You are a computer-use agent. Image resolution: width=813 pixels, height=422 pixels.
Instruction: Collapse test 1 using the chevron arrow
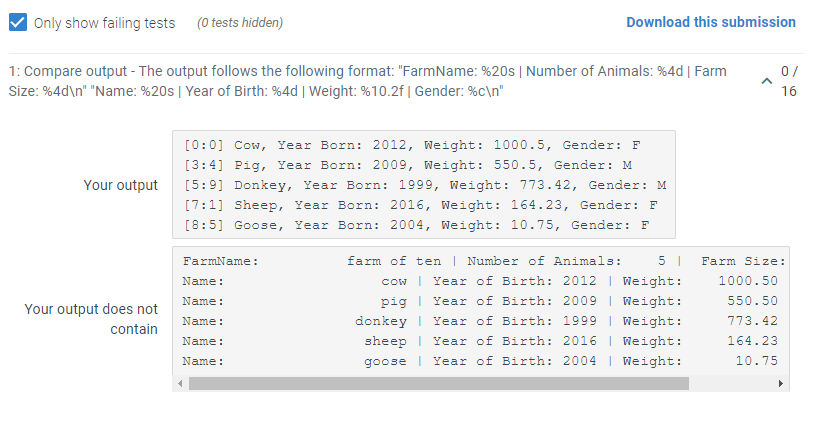click(x=765, y=81)
